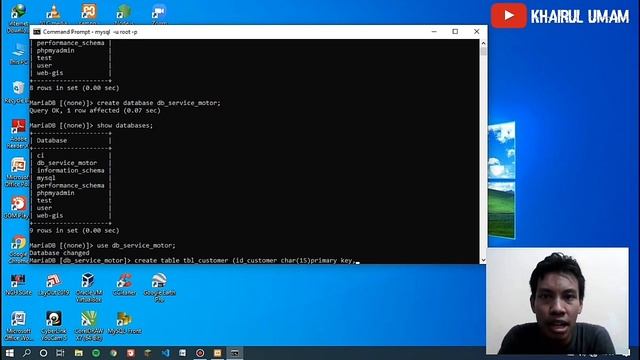Open File Explorer from the taskbar
640x360 pixels.
coord(78,353)
